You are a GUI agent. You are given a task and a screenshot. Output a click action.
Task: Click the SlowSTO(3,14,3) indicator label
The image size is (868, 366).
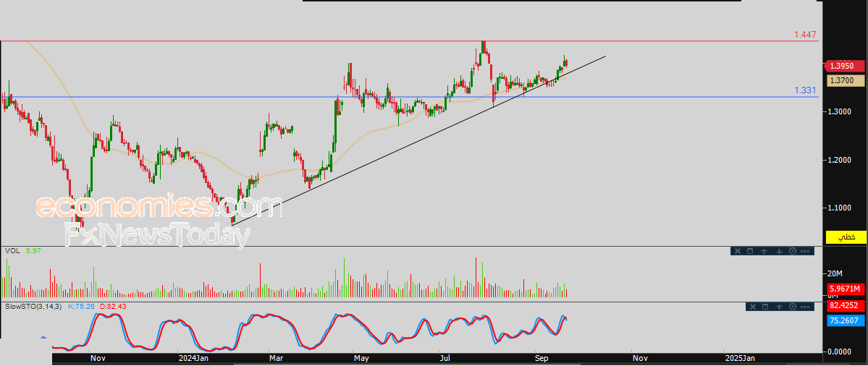click(34, 306)
